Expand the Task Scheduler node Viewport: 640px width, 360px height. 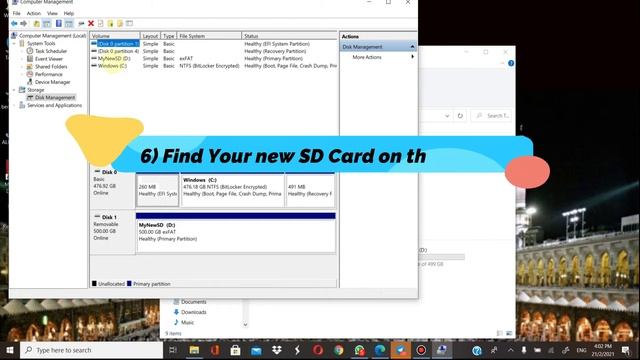click(x=22, y=51)
